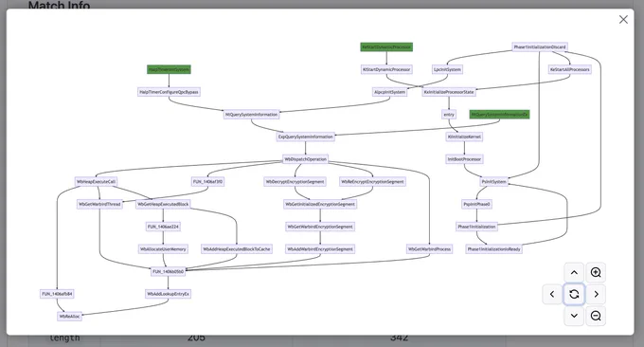644x347 pixels.
Task: Click the WbGetHeapExecutedBlock node
Action: pyautogui.click(x=163, y=204)
